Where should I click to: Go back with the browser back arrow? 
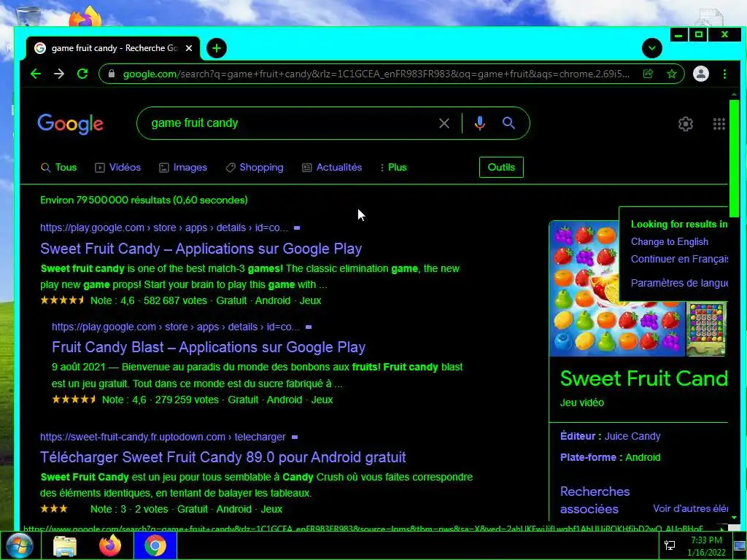pos(36,74)
